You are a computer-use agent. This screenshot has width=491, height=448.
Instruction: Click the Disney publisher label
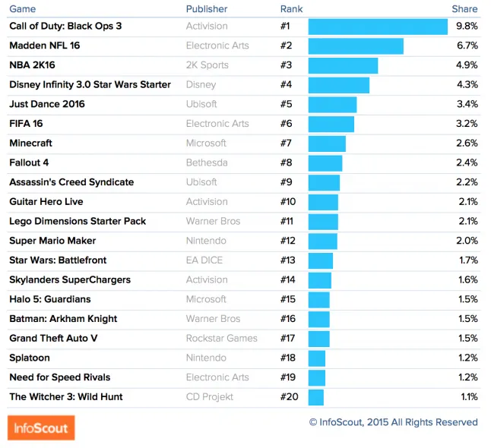coord(201,85)
